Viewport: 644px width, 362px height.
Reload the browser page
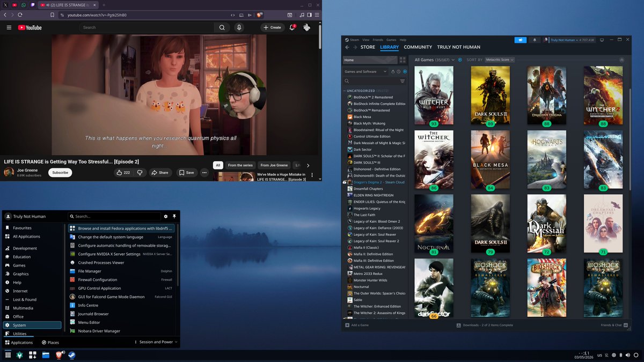click(x=21, y=15)
